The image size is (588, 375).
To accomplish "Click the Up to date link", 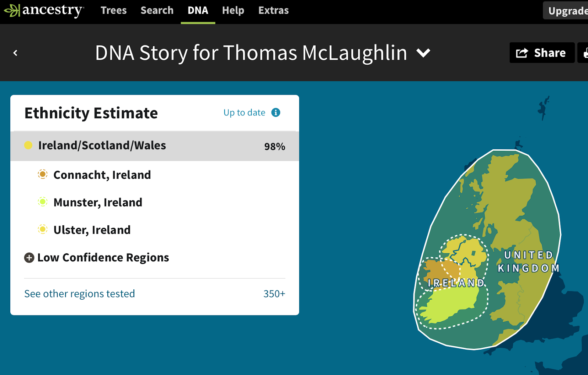I will pos(244,113).
